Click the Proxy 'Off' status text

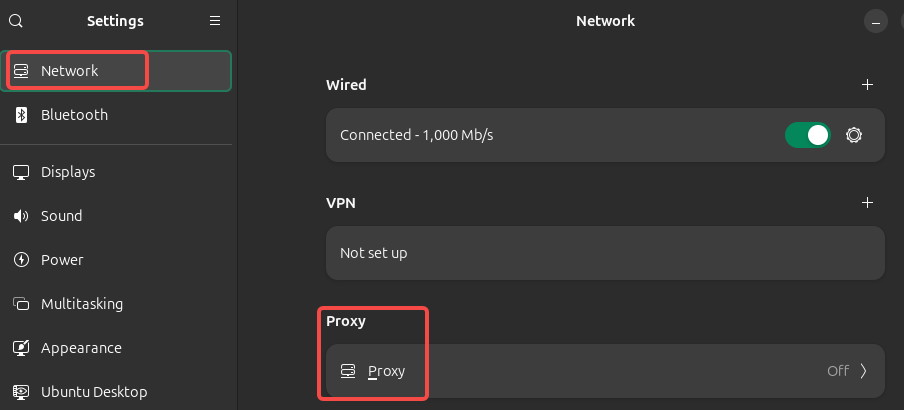click(837, 371)
